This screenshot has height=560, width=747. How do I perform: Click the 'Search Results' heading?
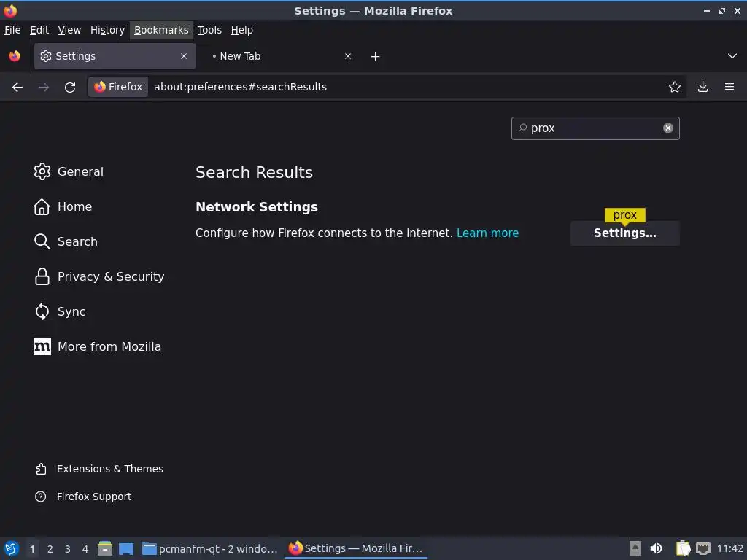click(254, 172)
